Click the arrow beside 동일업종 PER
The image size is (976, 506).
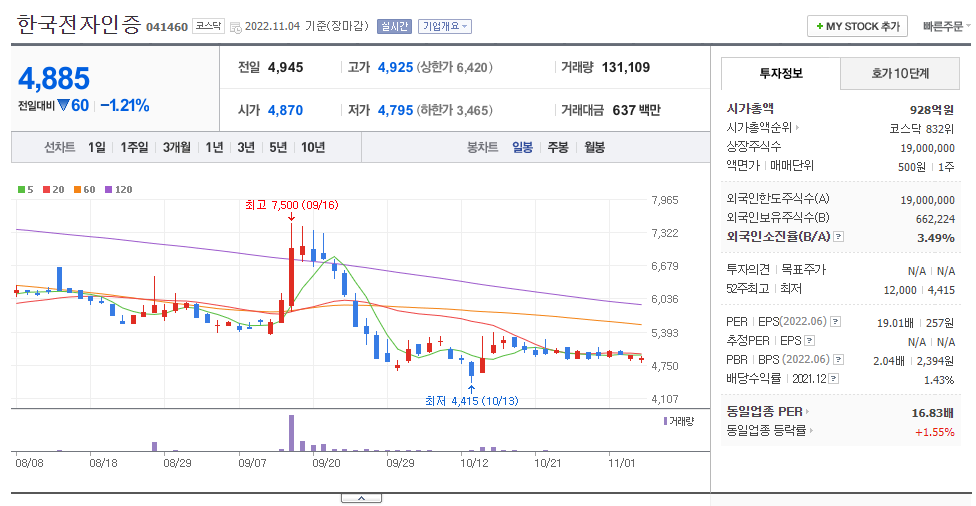807,411
